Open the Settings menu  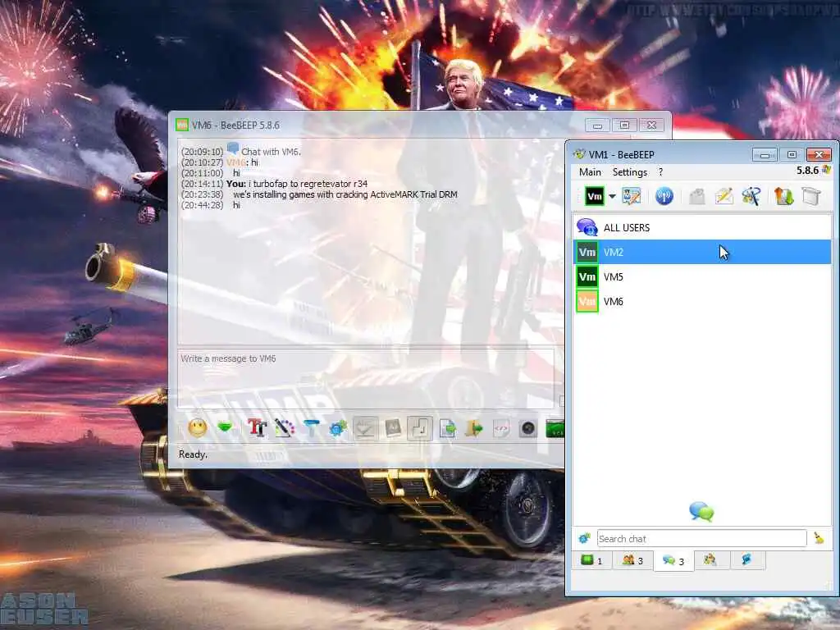click(630, 172)
